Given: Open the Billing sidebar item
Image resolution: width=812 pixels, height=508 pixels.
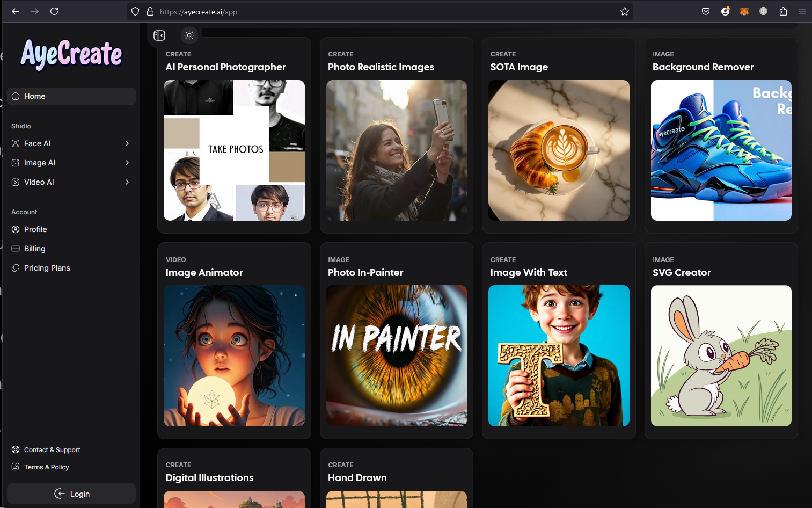Looking at the screenshot, I should 71,249.
